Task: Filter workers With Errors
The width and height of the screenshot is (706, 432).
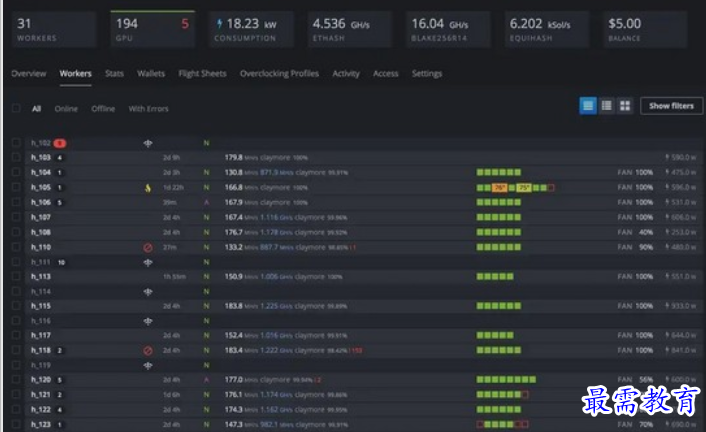Action: pos(149,109)
